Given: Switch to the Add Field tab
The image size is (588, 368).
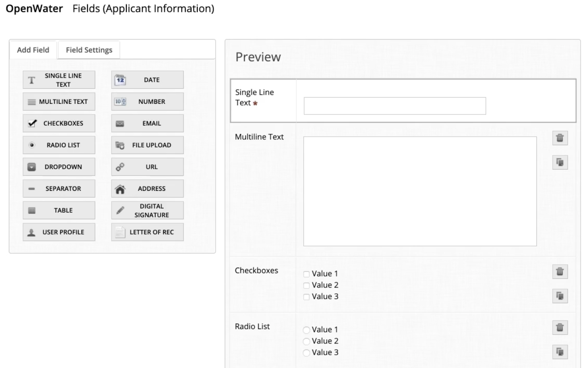Looking at the screenshot, I should [33, 50].
